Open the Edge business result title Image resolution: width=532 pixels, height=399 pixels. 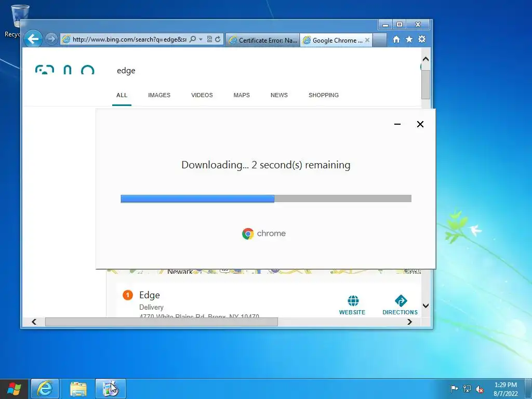click(149, 295)
